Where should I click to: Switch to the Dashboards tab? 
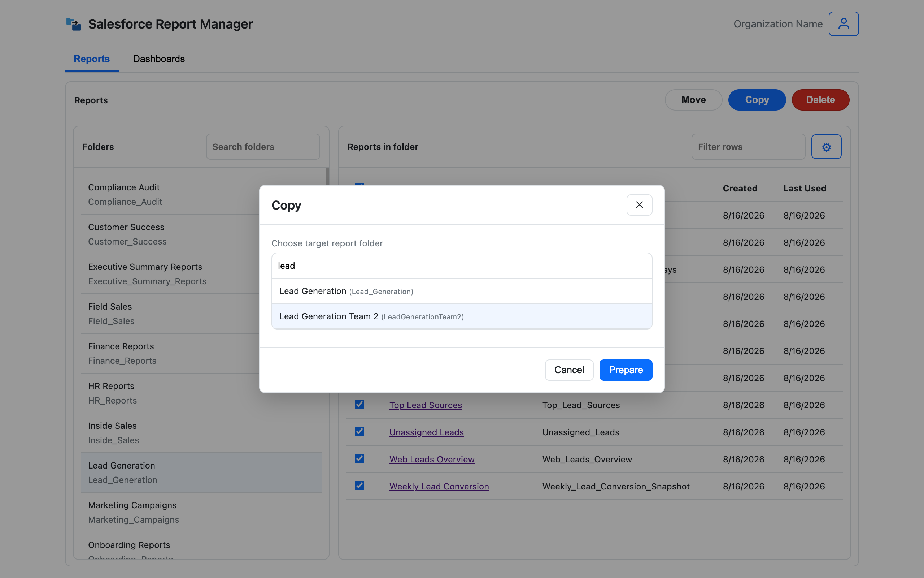click(159, 59)
